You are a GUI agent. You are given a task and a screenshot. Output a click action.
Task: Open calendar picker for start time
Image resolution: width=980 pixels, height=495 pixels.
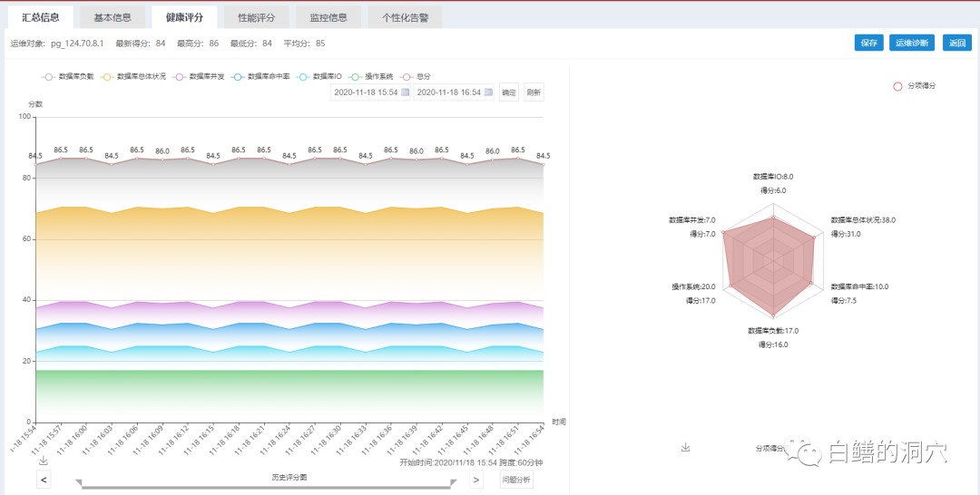(x=405, y=92)
